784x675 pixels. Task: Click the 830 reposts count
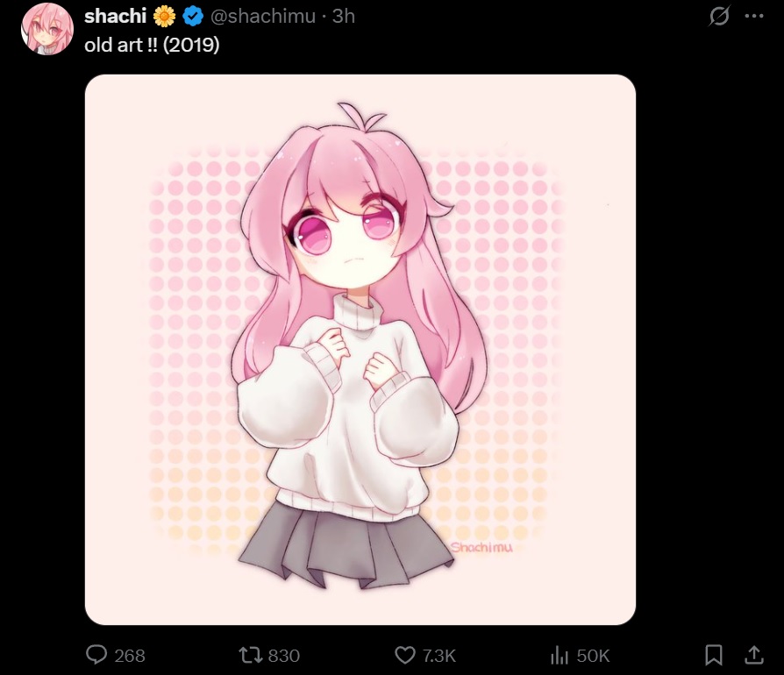(283, 656)
